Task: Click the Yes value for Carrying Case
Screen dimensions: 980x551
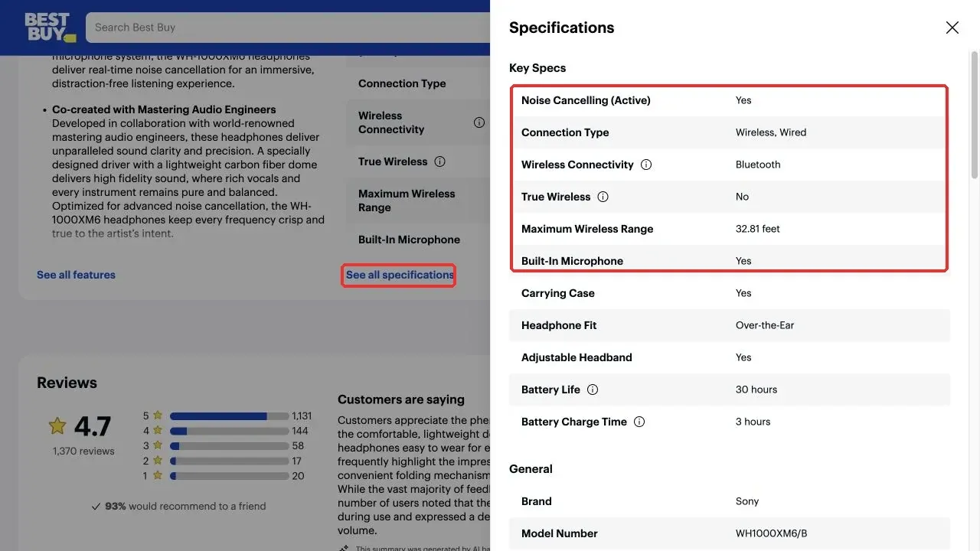Action: point(743,293)
